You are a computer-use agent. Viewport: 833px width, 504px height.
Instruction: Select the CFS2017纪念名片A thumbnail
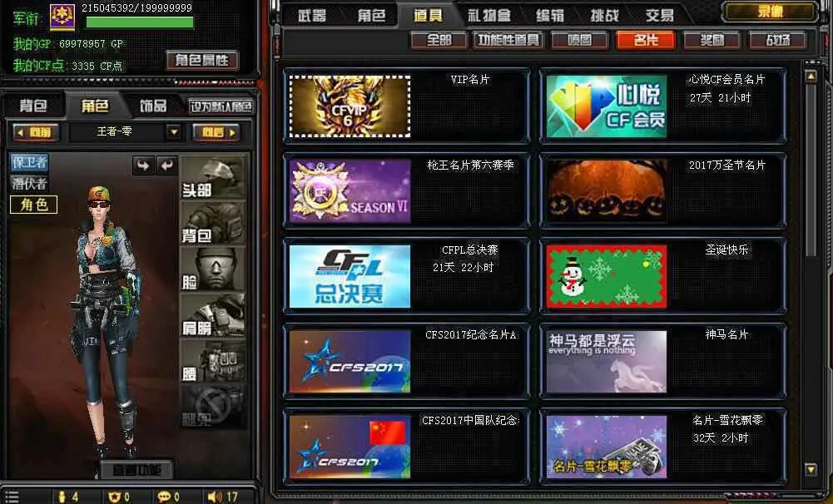350,361
